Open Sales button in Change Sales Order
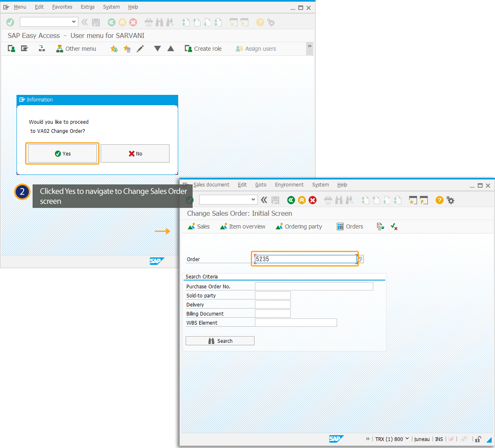The height and width of the screenshot is (448, 495). pos(199,226)
